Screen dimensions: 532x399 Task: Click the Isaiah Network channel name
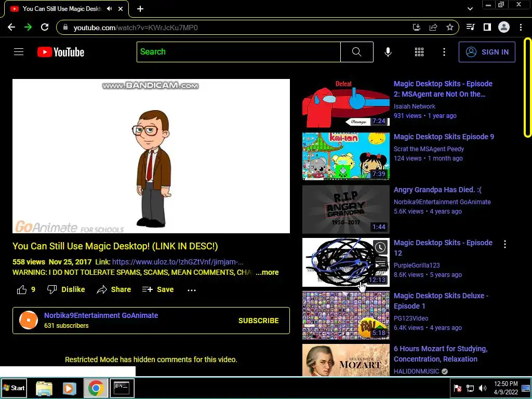coord(414,106)
